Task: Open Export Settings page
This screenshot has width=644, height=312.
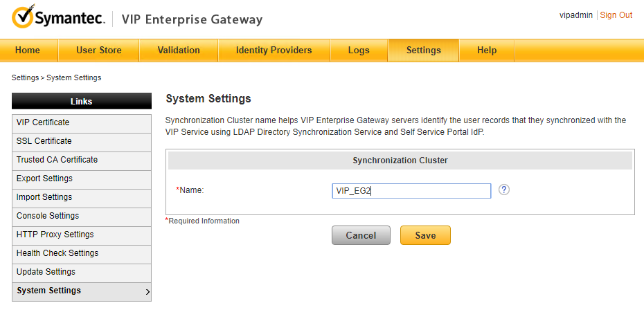Action: point(82,179)
